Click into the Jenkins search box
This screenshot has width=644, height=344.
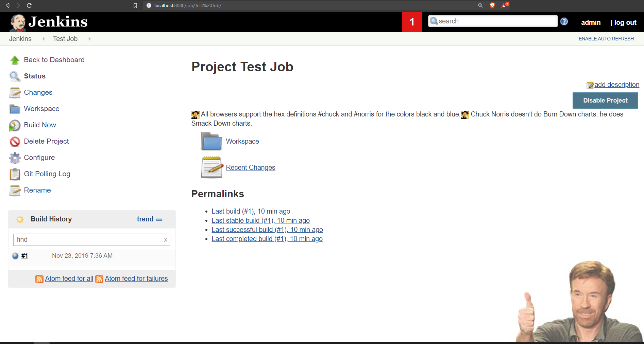click(493, 21)
